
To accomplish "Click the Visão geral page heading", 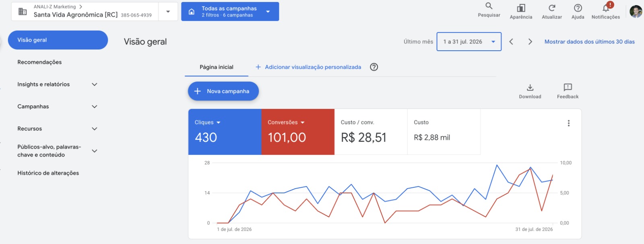I will [145, 42].
